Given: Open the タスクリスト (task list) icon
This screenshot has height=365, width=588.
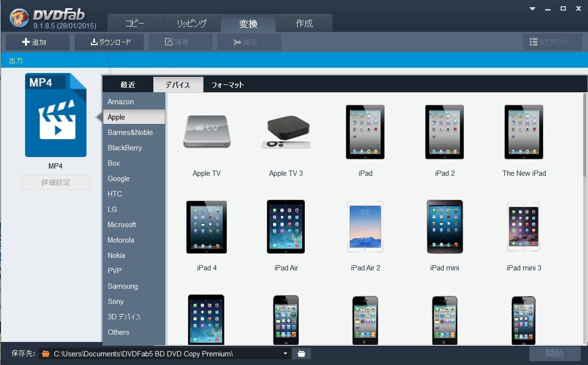Looking at the screenshot, I should (x=552, y=42).
